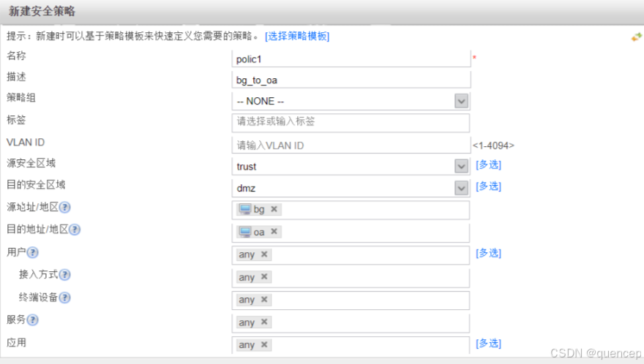The width and height of the screenshot is (644, 364).
Task: Open help for 用户
Action: point(32,252)
